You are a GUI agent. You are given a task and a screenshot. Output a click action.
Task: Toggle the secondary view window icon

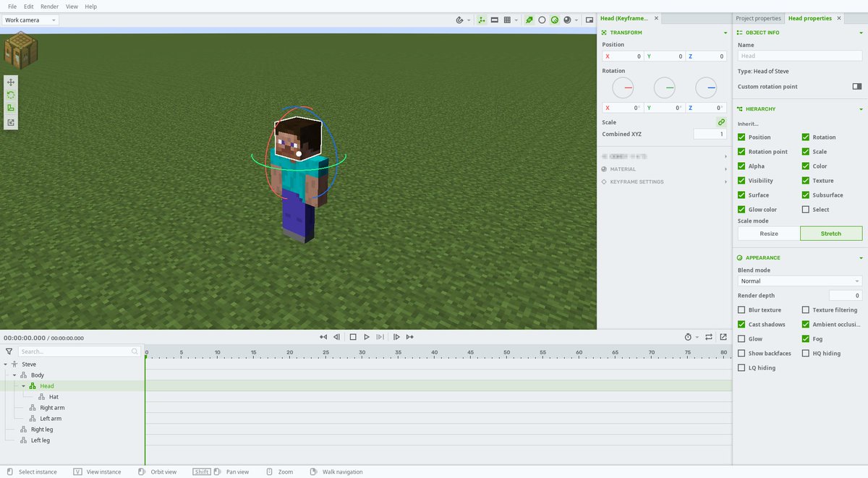pos(588,20)
